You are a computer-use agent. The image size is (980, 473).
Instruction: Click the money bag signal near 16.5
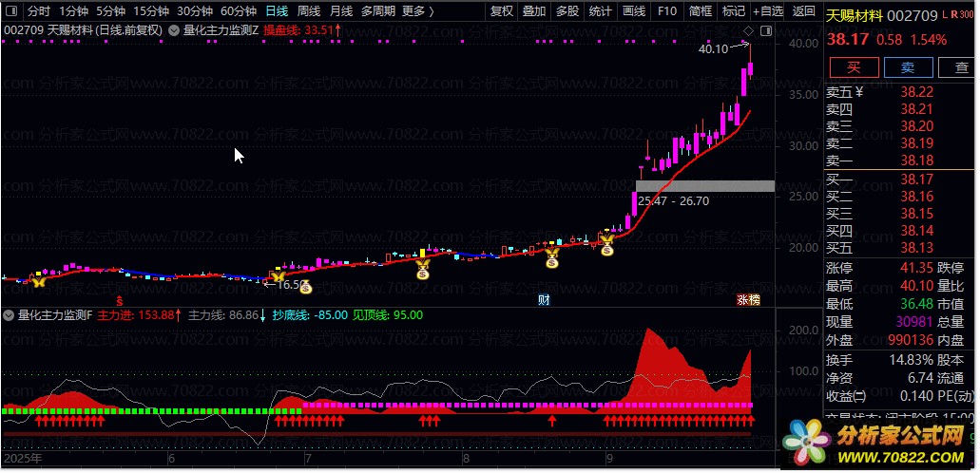(x=305, y=286)
